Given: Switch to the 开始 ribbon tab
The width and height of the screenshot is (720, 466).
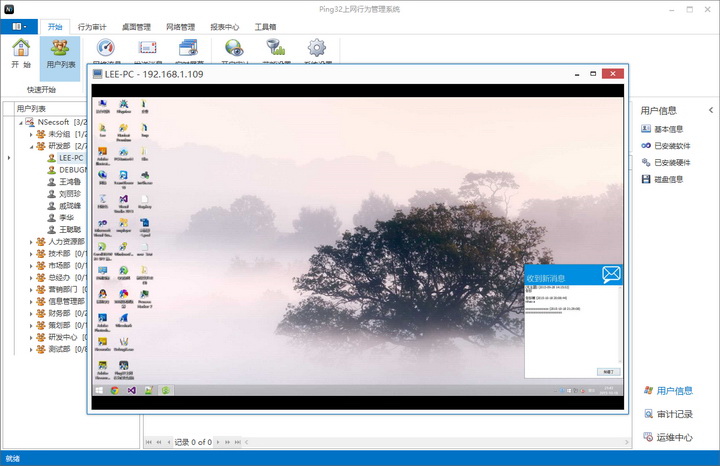Looking at the screenshot, I should click(55, 27).
